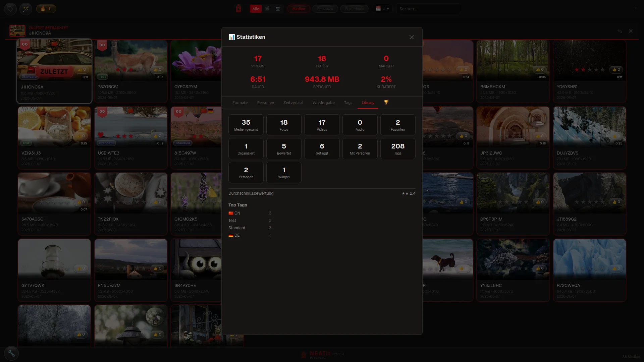This screenshot has height=362, width=644.
Task: Toggle like on the JTI889G2 card
Action: click(616, 202)
